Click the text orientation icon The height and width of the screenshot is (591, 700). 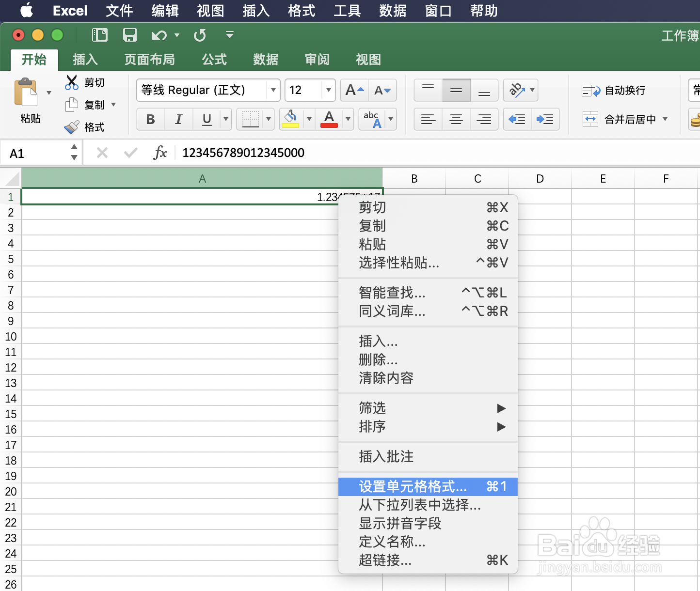(x=516, y=90)
